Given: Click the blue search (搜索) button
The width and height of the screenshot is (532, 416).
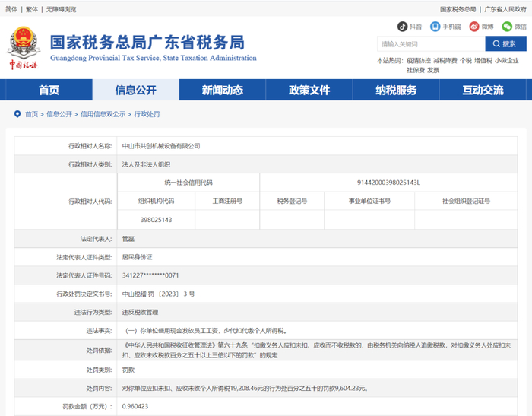Looking at the screenshot, I should point(505,44).
